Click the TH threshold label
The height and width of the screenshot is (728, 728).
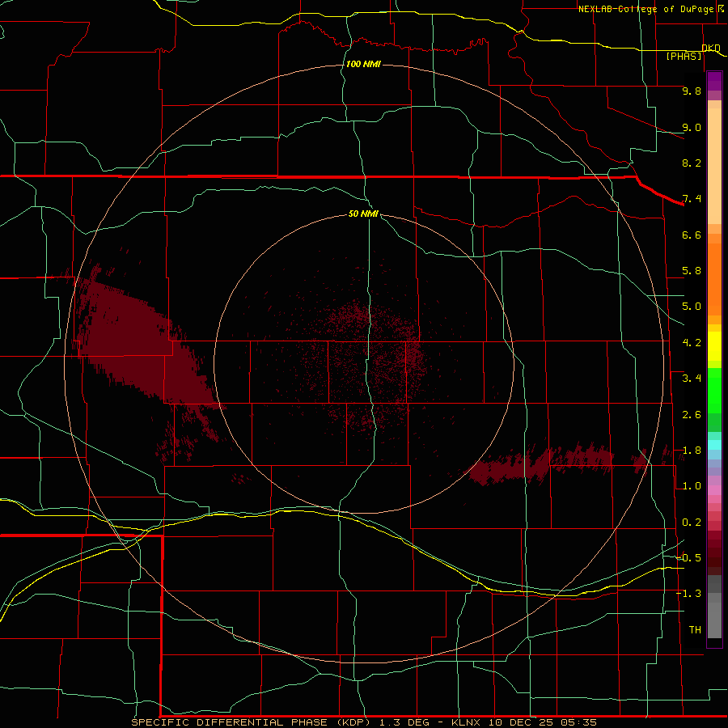tap(695, 630)
